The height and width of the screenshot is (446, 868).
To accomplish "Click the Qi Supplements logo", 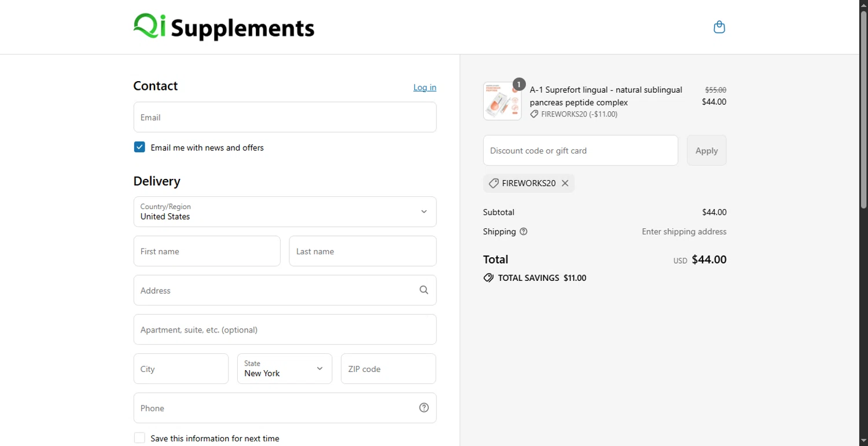I will pos(224,27).
